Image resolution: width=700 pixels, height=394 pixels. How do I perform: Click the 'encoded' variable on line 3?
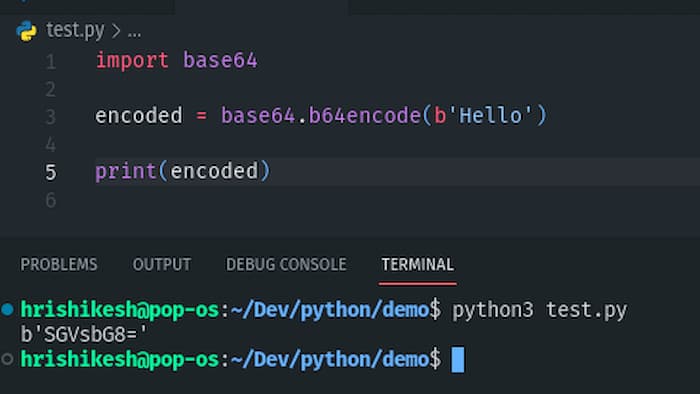[139, 116]
